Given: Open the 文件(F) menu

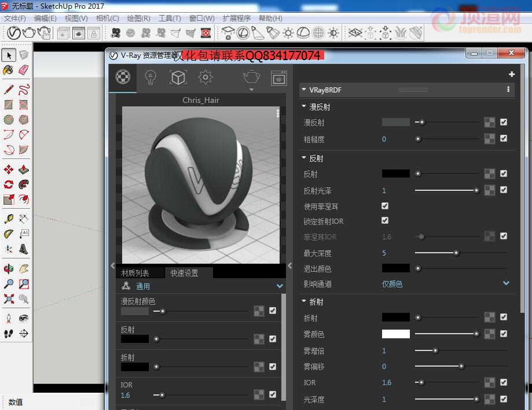Looking at the screenshot, I should [15, 19].
